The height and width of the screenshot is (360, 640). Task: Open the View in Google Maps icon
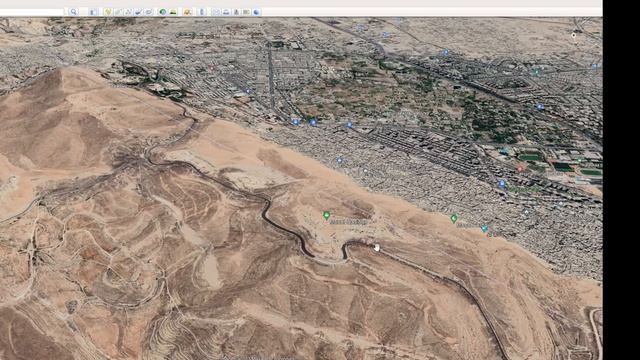(246, 12)
